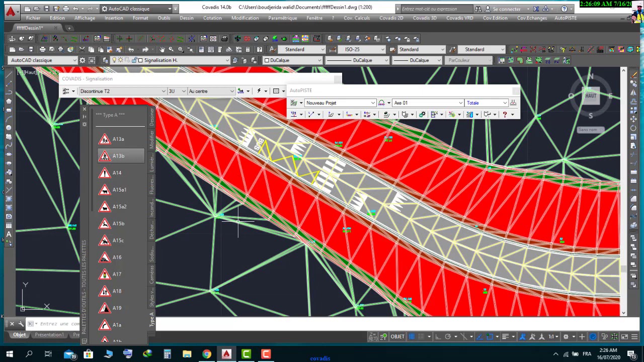Toggle OBJET model space button
The width and height of the screenshot is (644, 362).
(x=397, y=337)
